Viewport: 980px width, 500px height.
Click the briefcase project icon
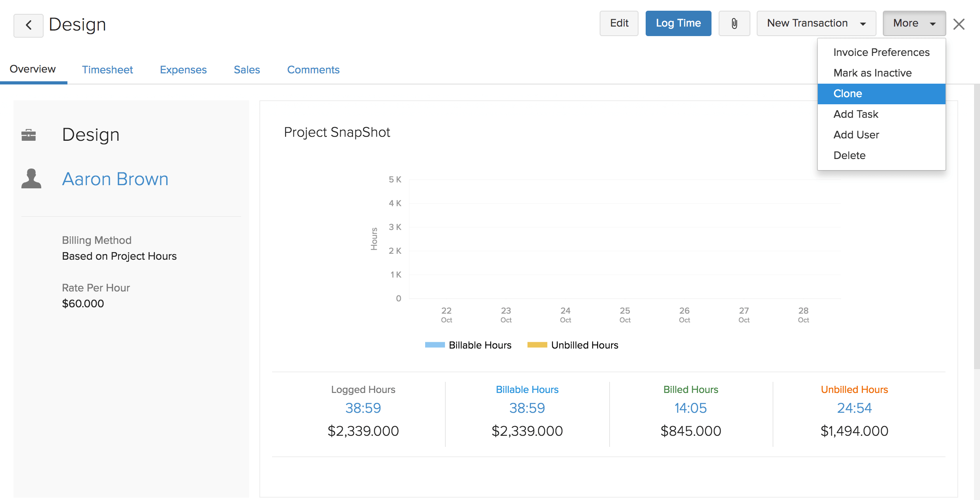click(x=29, y=135)
